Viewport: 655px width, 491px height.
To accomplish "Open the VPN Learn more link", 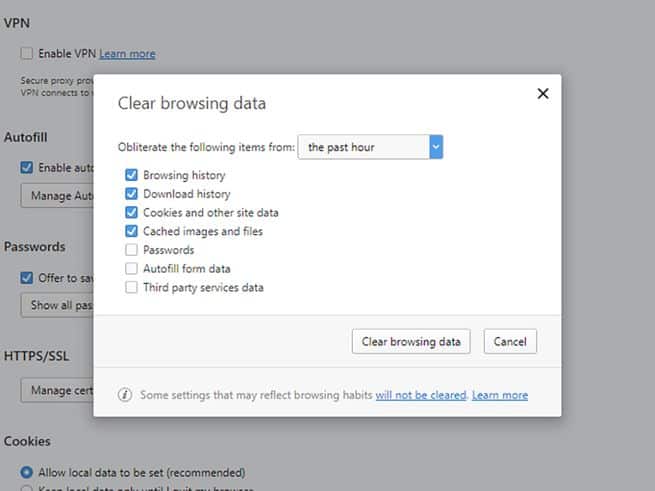I will (127, 53).
